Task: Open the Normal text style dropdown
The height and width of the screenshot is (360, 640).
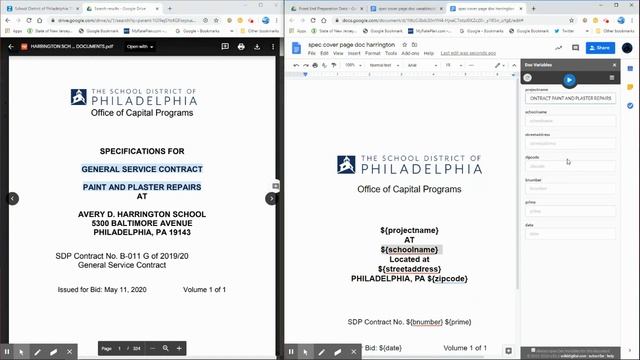Action: pos(384,65)
